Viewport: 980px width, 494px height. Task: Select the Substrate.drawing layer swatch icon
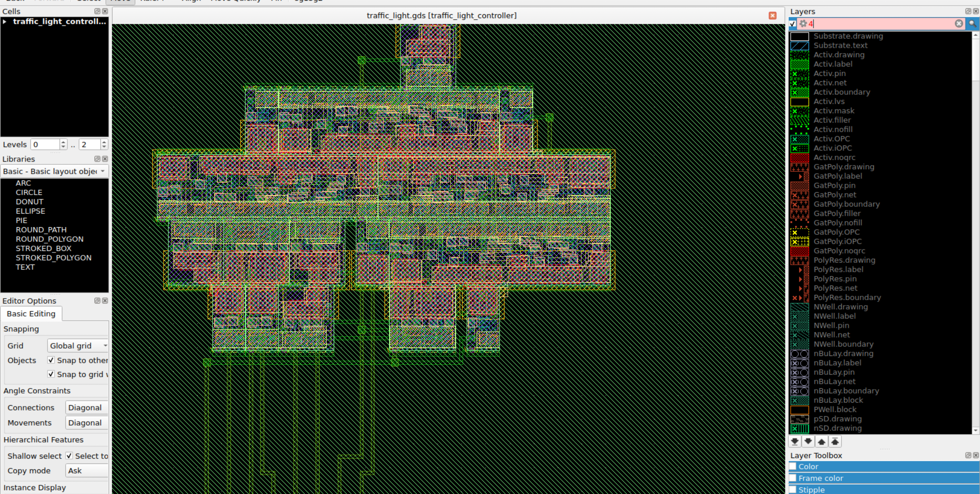click(x=800, y=36)
